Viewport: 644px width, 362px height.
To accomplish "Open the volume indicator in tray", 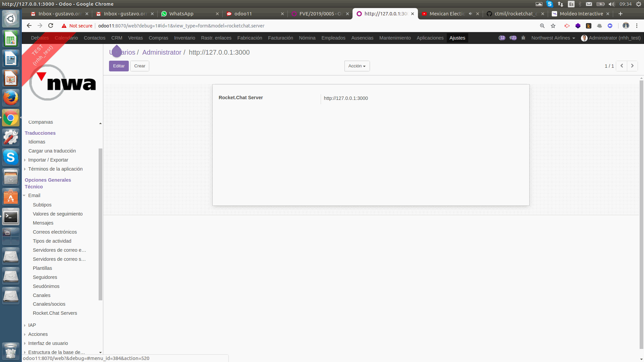I will point(611,4).
